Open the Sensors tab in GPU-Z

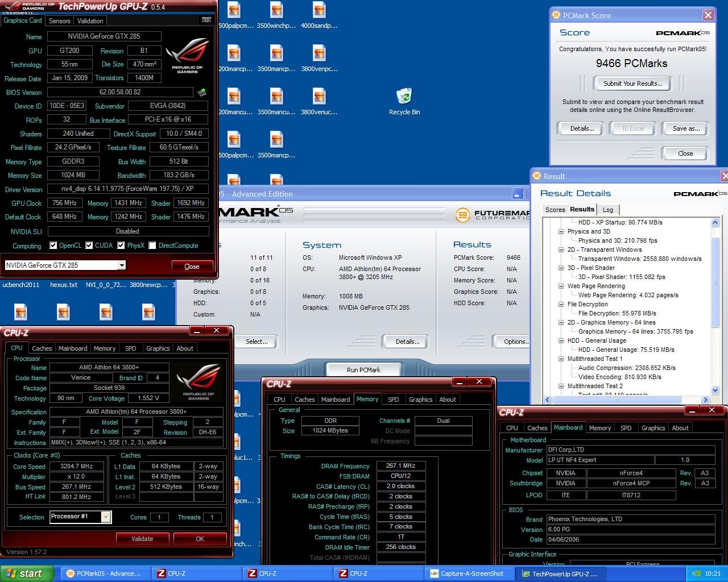[59, 21]
